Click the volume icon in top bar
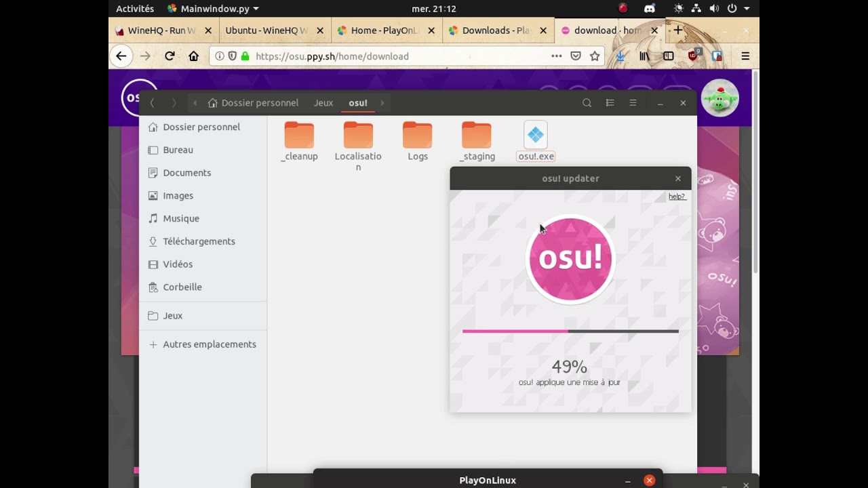The width and height of the screenshot is (868, 488). click(x=714, y=9)
